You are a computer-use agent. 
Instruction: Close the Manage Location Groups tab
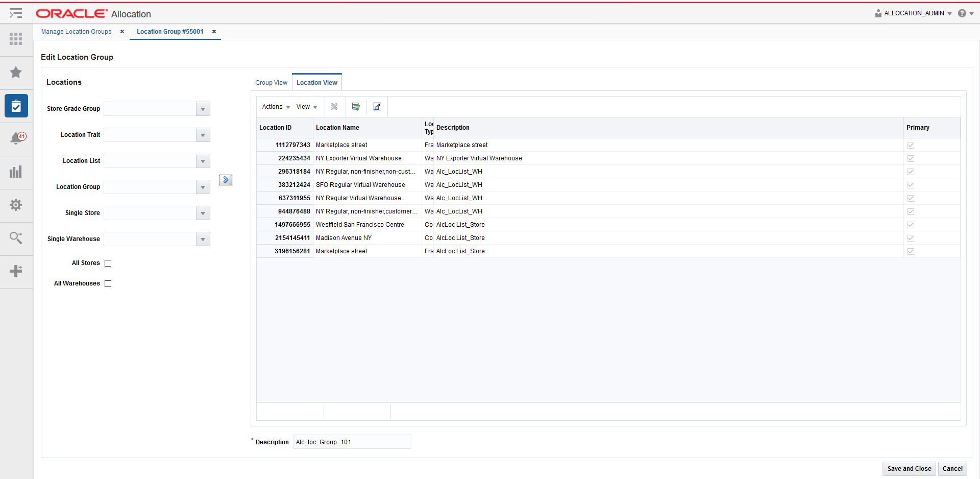tap(122, 32)
